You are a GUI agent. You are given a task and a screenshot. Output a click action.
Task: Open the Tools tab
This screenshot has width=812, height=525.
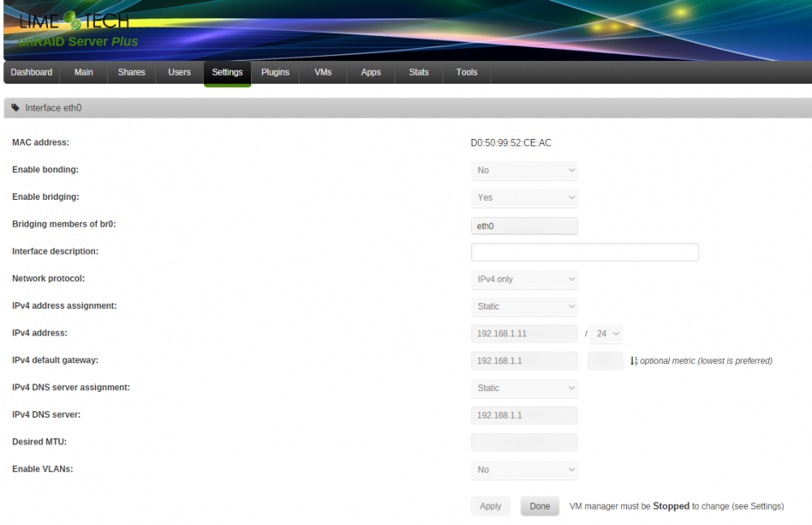click(467, 72)
